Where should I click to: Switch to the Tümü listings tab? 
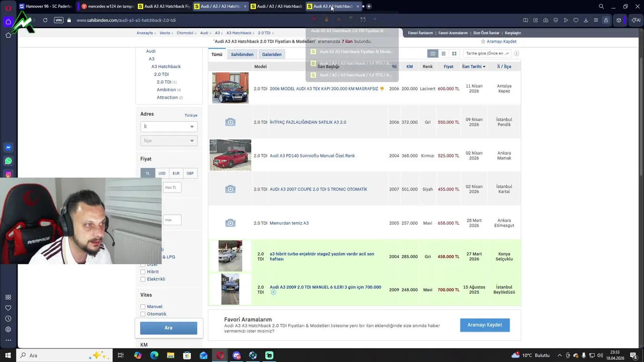tap(217, 54)
